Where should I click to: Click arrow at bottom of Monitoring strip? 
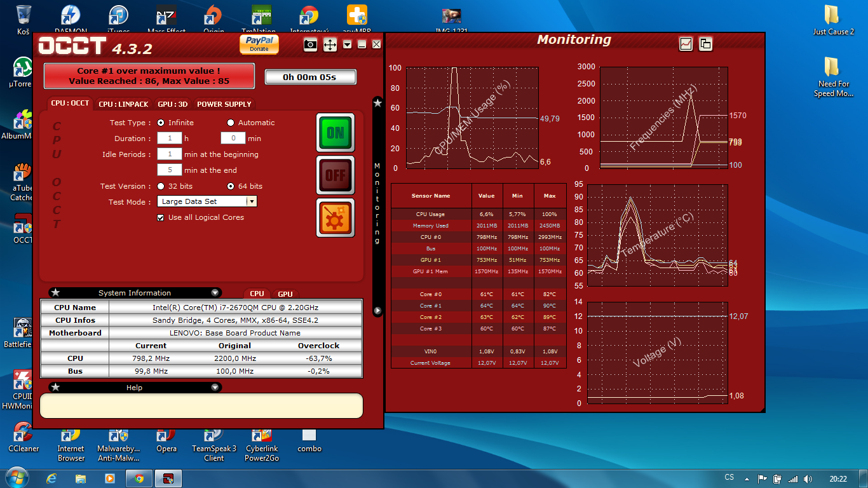pos(377,311)
